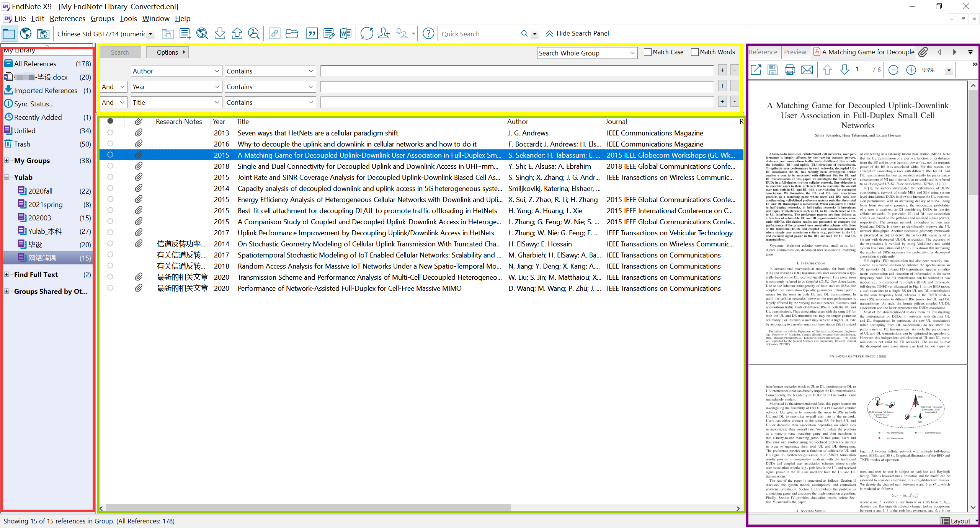Screen dimensions: 980x528
Task: Toggle read dot for Performance of Network-Assisted row
Action: 110,288
